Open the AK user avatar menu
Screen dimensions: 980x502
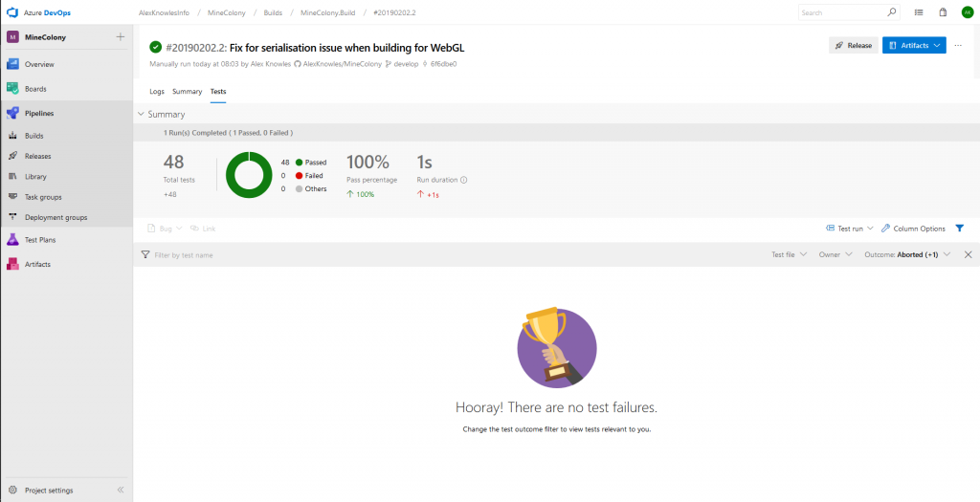click(967, 12)
